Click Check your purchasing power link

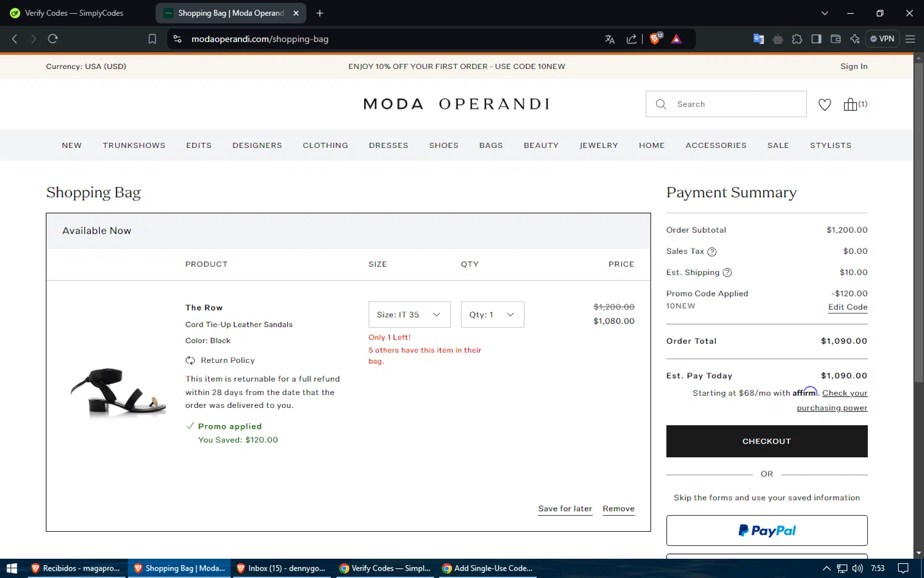[832, 401]
